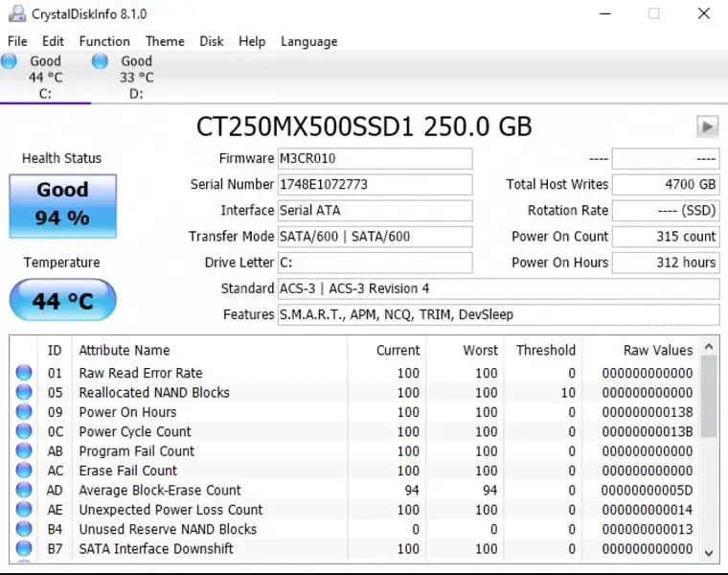Select the Reallocated NAND Blocks row text
This screenshot has width=728, height=575.
[154, 393]
